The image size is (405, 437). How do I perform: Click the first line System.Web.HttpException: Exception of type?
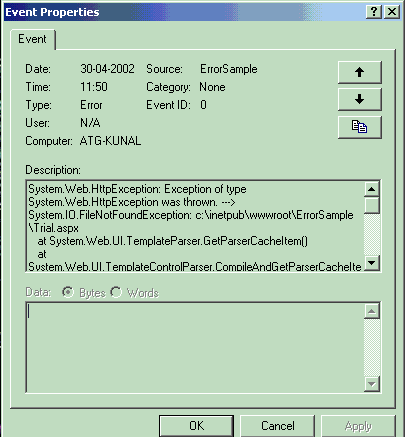[x=137, y=189]
